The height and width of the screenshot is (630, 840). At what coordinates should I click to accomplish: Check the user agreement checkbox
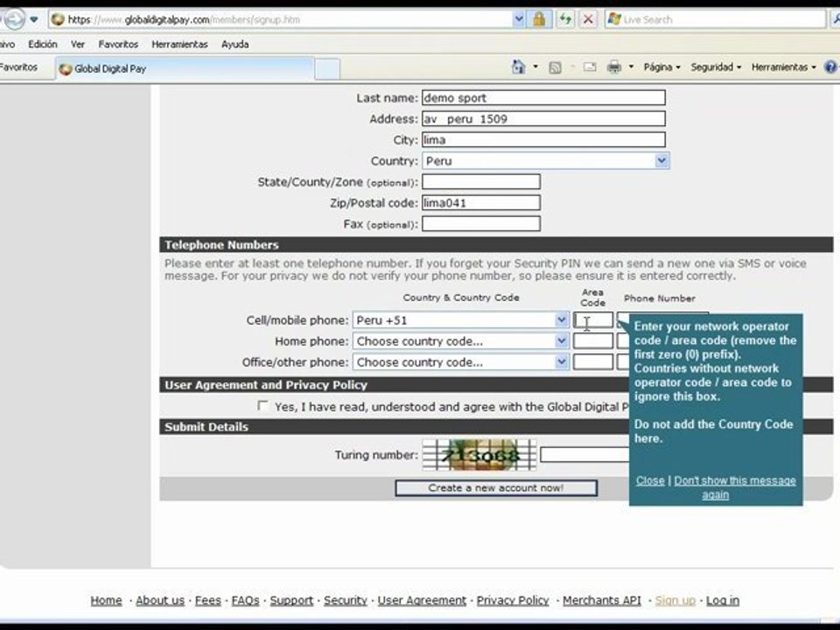pyautogui.click(x=262, y=405)
